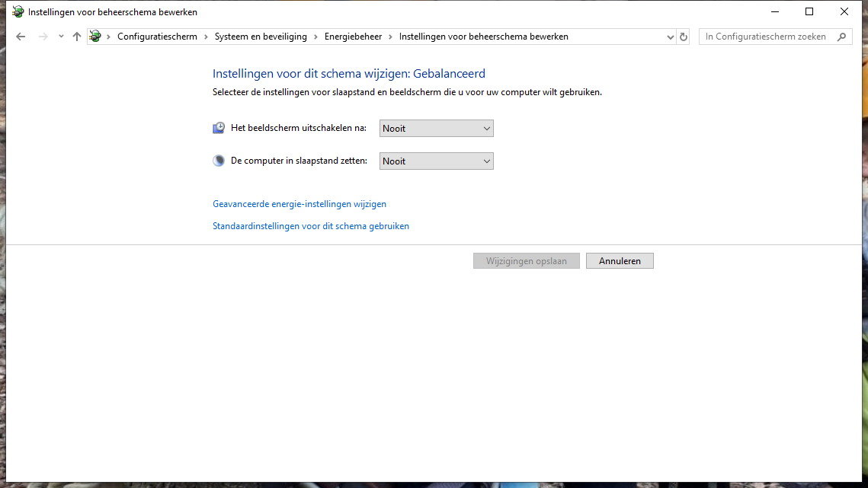Screen dimensions: 868x488
Task: Focus the 'In Configuratiescherm zoeken' search field
Action: (x=766, y=37)
